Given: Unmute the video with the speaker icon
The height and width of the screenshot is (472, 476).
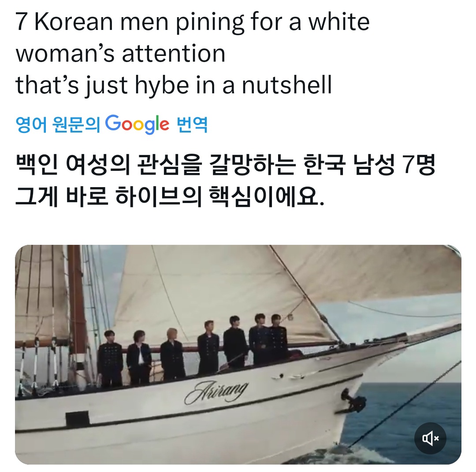Looking at the screenshot, I should point(430,438).
